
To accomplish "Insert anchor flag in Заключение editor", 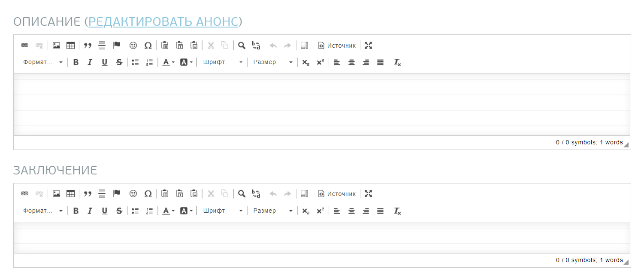I will [116, 194].
